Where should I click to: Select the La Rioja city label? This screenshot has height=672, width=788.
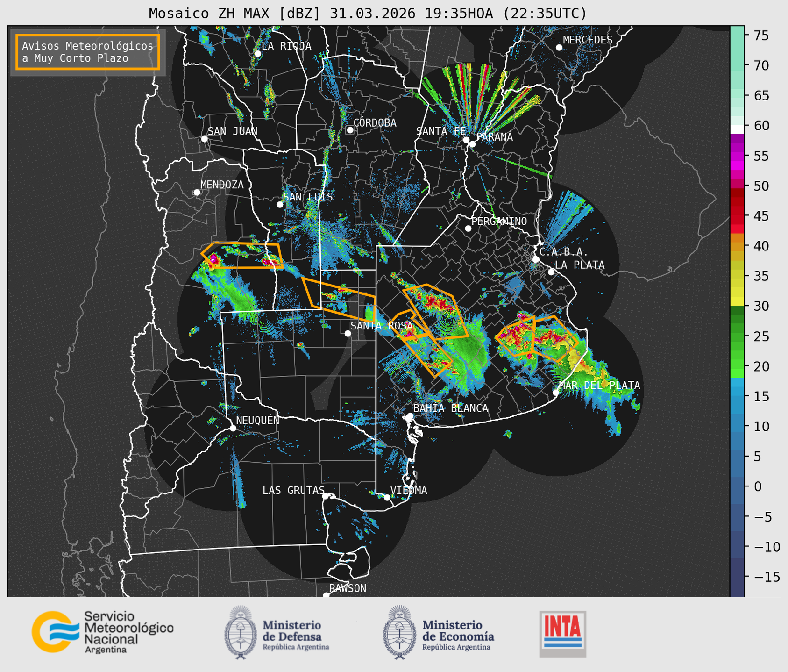(x=286, y=46)
